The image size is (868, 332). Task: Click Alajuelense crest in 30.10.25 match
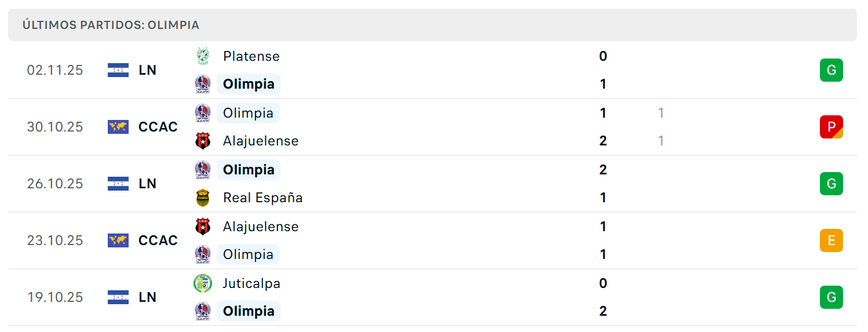(x=203, y=141)
